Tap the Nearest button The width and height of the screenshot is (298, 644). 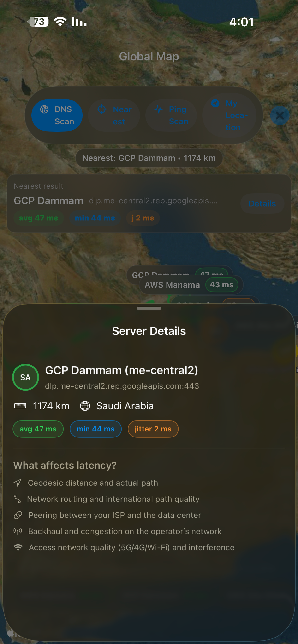click(114, 115)
